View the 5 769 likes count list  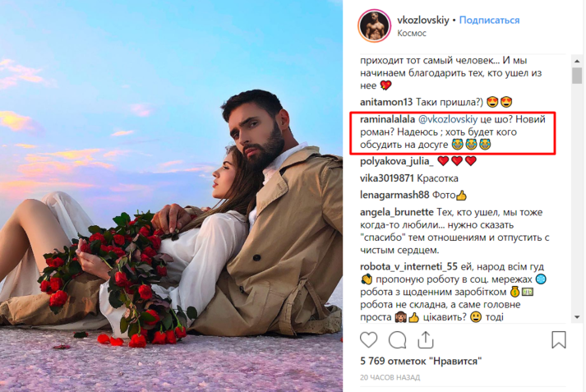[421, 361]
